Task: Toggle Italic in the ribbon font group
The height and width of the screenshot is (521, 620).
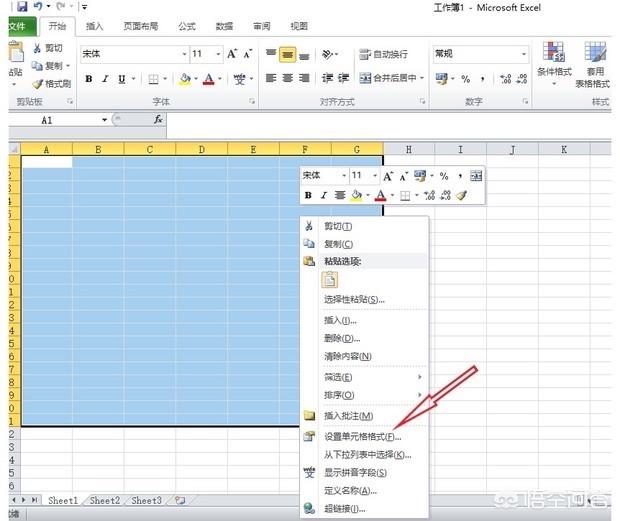Action: tap(105, 79)
